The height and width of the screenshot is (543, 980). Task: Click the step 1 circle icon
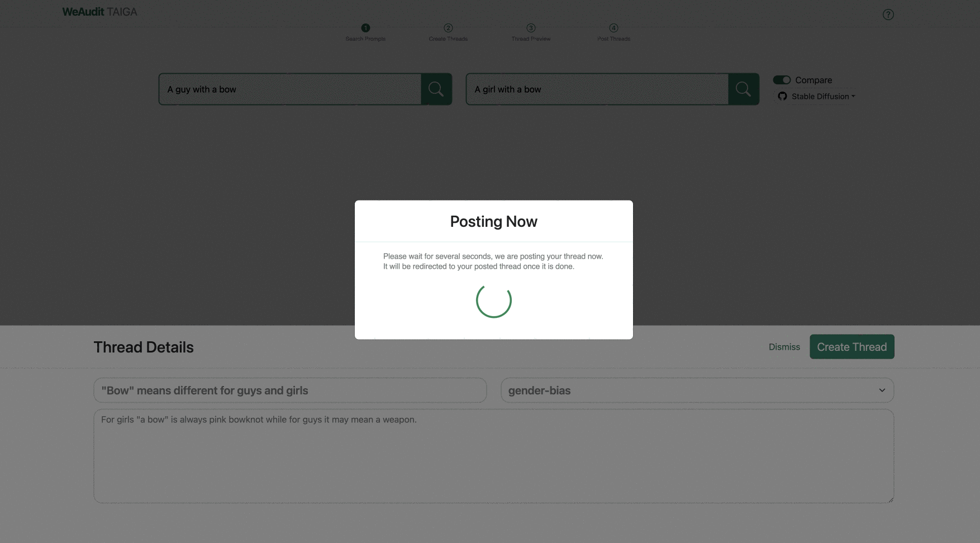pos(365,27)
